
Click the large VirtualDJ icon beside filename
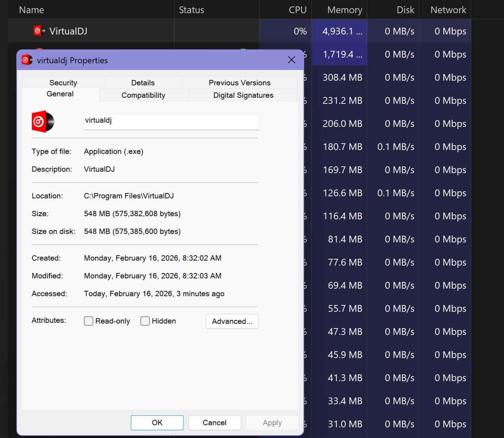[x=43, y=122]
